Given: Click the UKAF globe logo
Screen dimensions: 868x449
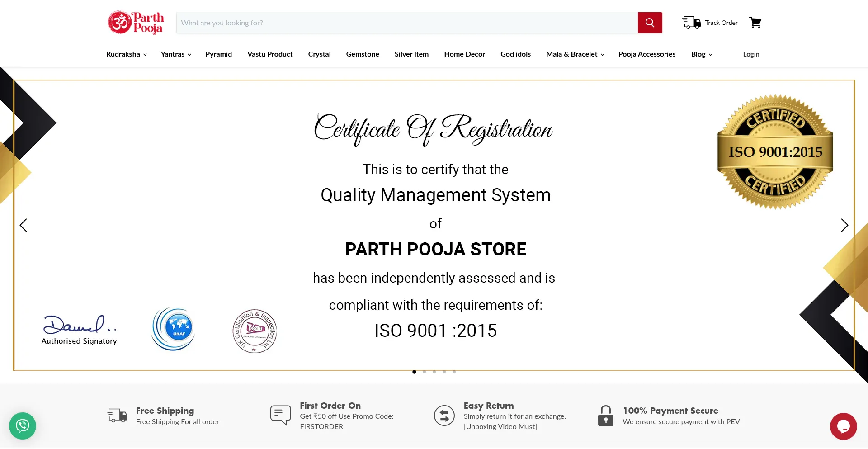Looking at the screenshot, I should 174,329.
